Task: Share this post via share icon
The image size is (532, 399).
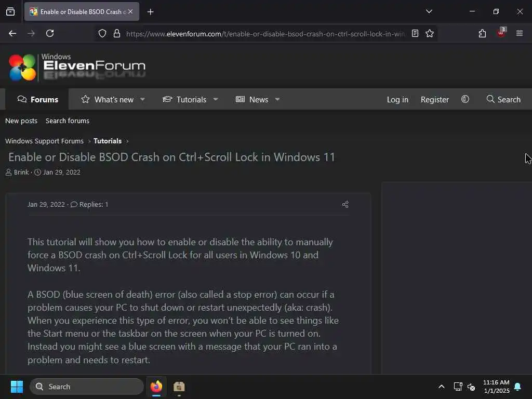Action: [345, 204]
